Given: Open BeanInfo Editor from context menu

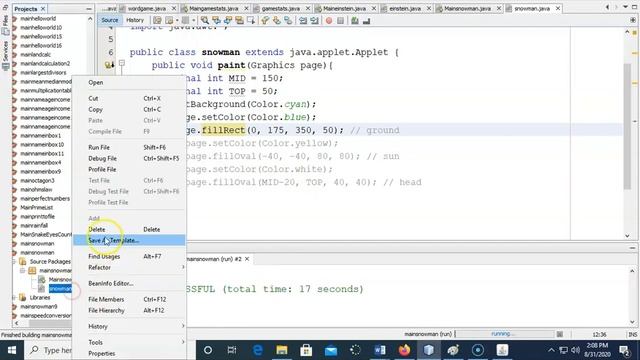Looking at the screenshot, I should pyautogui.click(x=129, y=283).
